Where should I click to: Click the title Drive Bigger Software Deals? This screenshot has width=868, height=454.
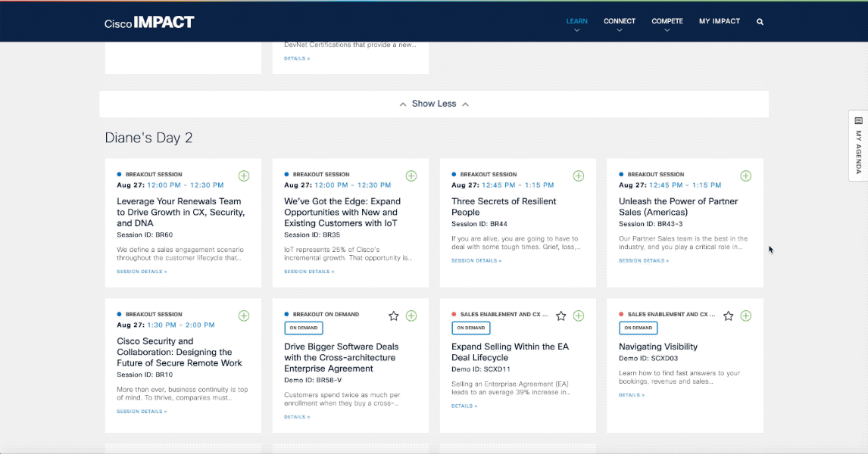[341, 358]
